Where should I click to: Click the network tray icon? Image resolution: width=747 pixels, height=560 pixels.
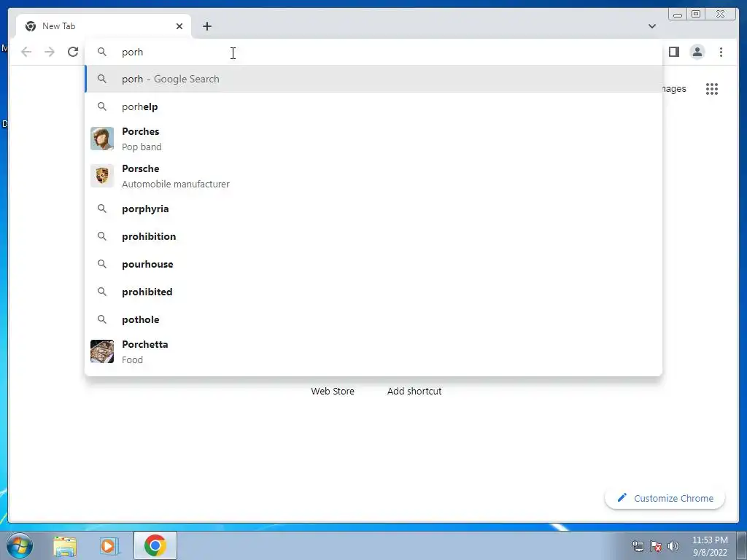click(638, 546)
